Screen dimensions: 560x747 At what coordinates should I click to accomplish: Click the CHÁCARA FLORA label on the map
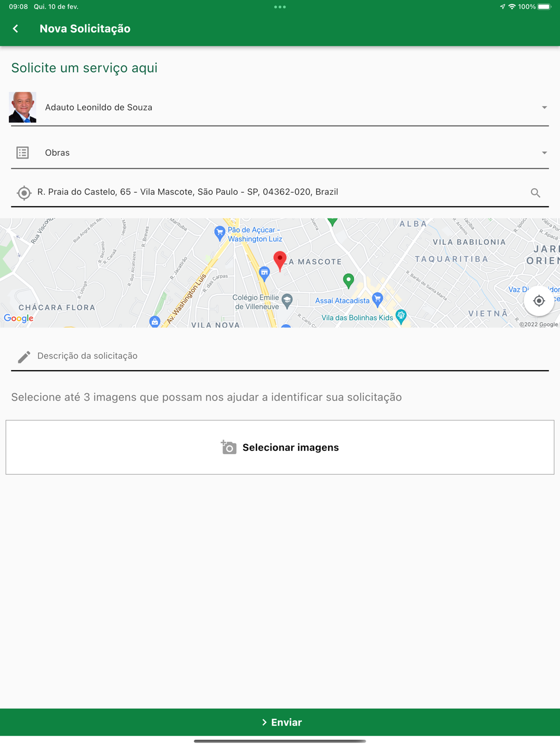coord(57,307)
